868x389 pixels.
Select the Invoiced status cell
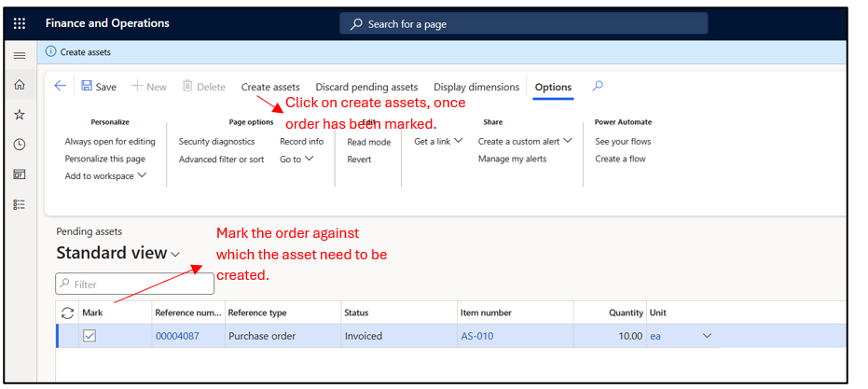399,336
